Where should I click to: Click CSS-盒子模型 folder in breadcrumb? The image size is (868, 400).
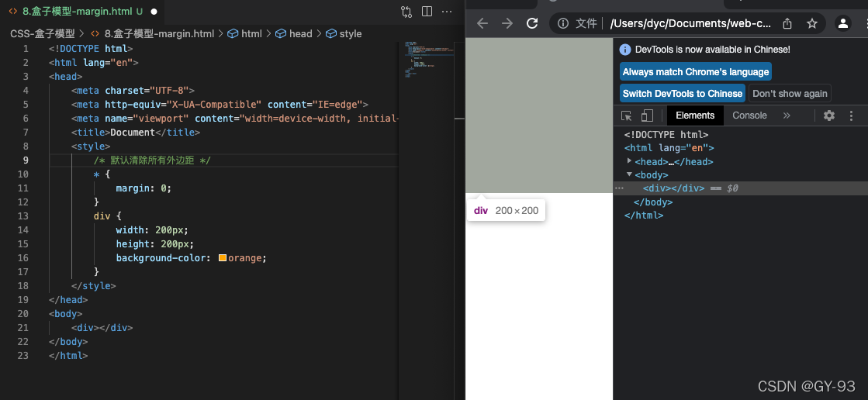point(43,34)
